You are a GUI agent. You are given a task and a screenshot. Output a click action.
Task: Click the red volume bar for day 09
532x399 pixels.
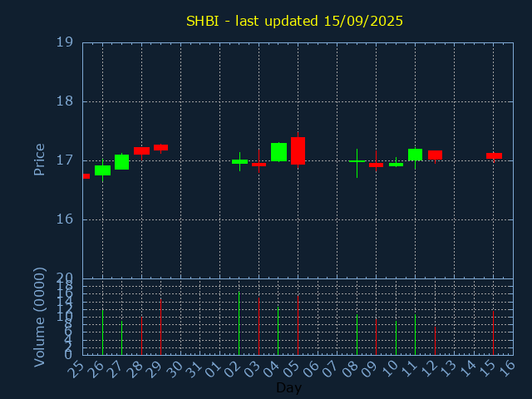click(x=376, y=337)
